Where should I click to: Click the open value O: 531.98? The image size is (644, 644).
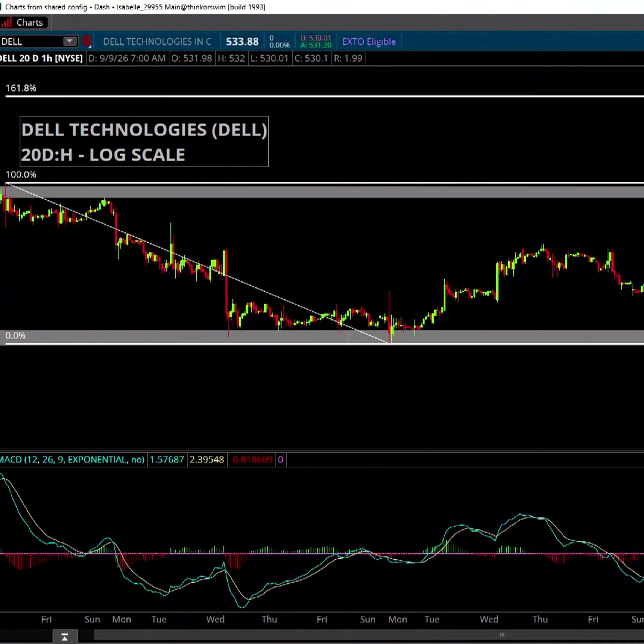coord(192,58)
